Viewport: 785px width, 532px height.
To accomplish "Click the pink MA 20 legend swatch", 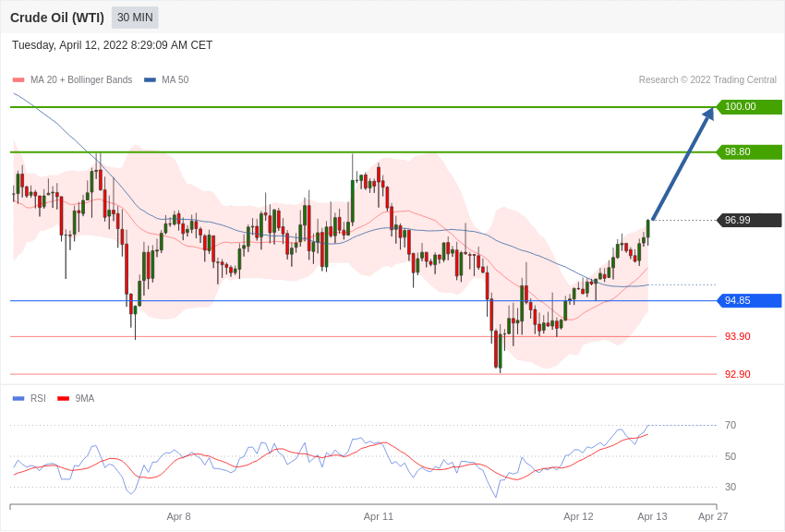I will [x=18, y=80].
